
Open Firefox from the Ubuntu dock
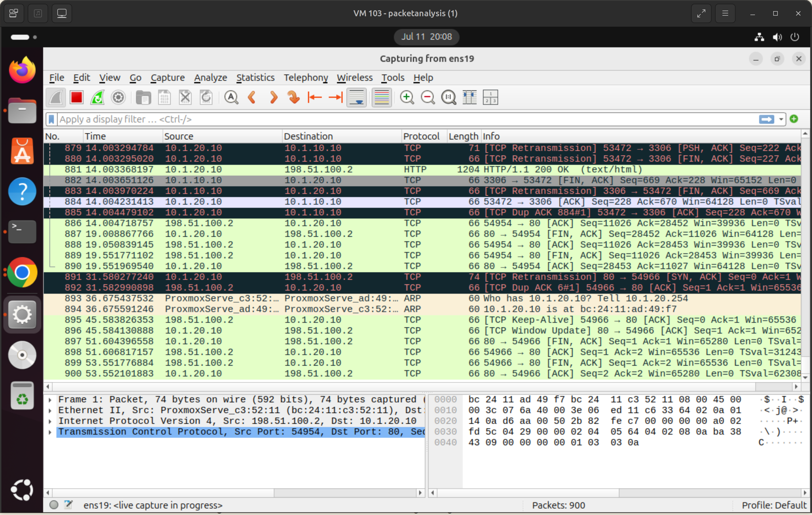pyautogui.click(x=22, y=70)
